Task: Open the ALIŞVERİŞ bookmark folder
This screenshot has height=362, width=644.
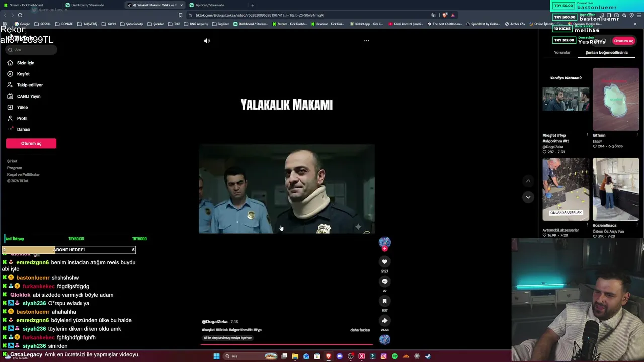Action: click(87, 24)
